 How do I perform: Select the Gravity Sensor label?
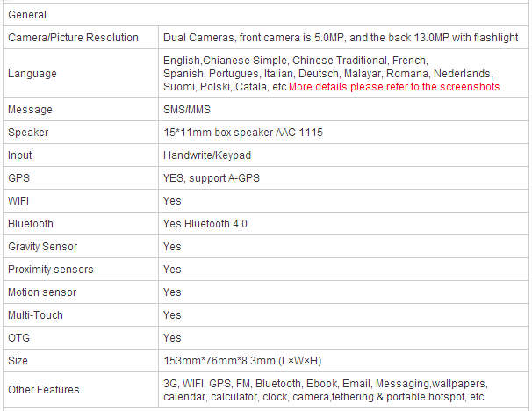(x=43, y=247)
